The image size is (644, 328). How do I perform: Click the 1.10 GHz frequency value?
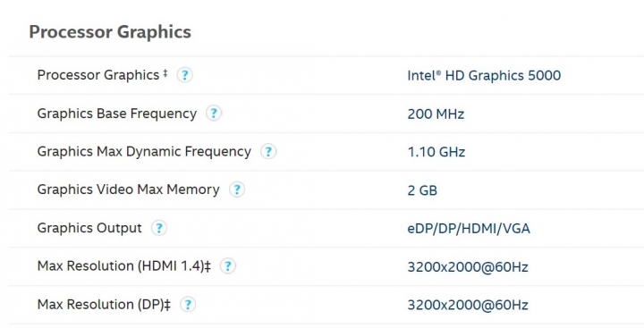click(436, 152)
